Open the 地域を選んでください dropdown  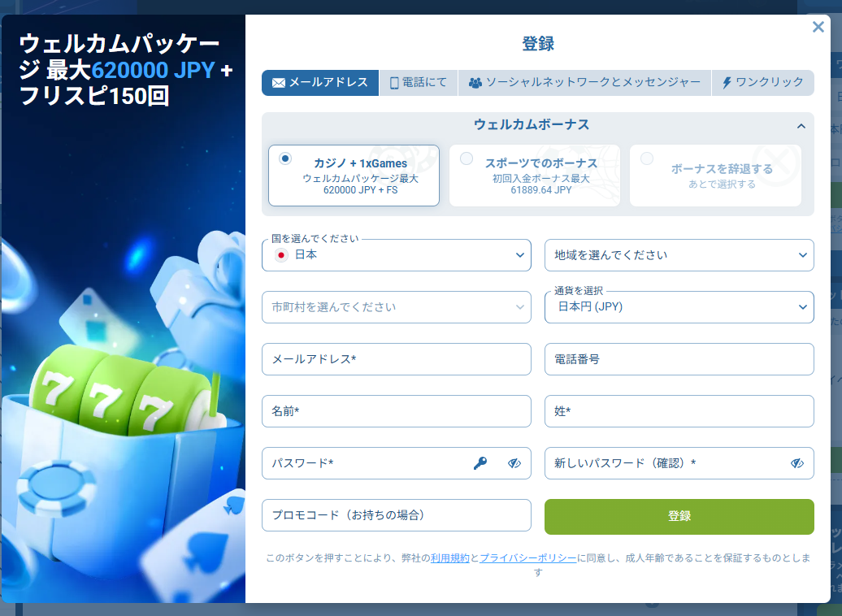click(679, 255)
